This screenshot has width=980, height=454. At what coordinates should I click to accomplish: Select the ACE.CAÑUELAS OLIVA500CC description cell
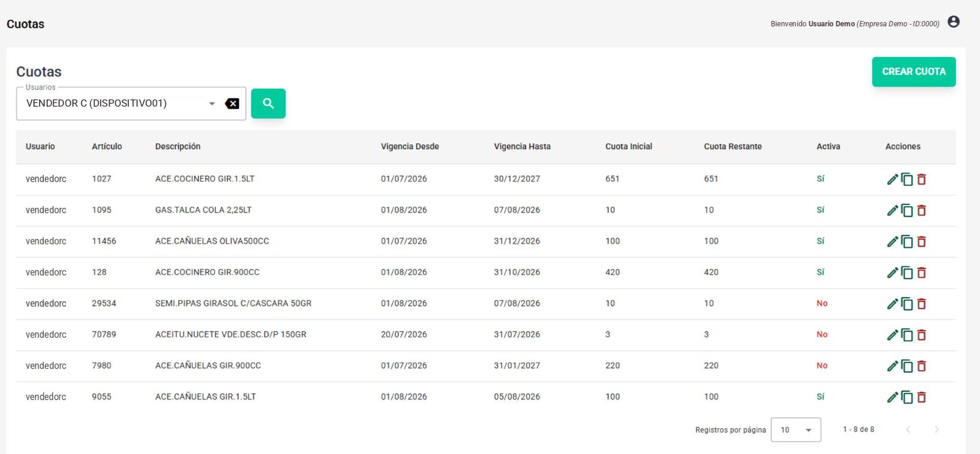[212, 241]
